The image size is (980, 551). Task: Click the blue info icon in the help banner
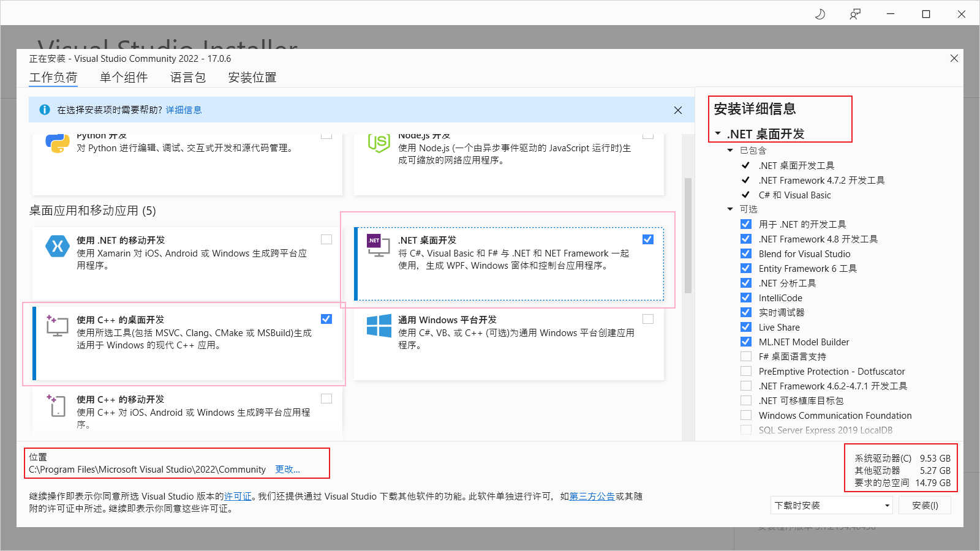click(45, 110)
